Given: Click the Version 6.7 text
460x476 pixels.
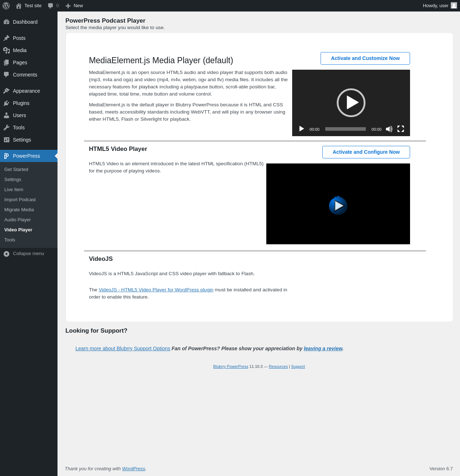Looking at the screenshot, I should (x=441, y=469).
